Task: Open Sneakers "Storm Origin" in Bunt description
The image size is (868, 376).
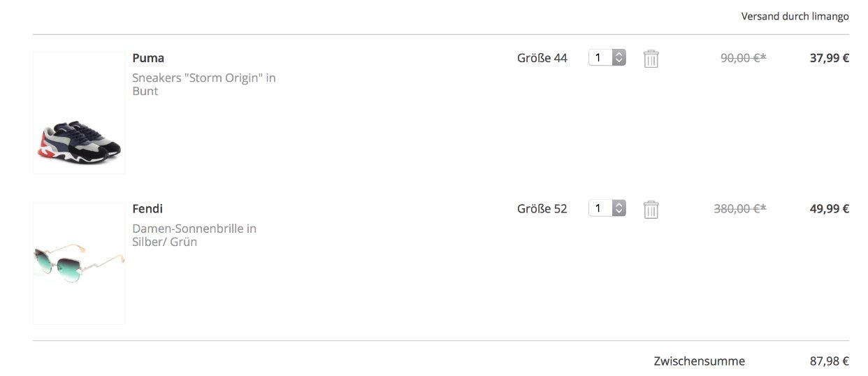Action: (x=204, y=85)
